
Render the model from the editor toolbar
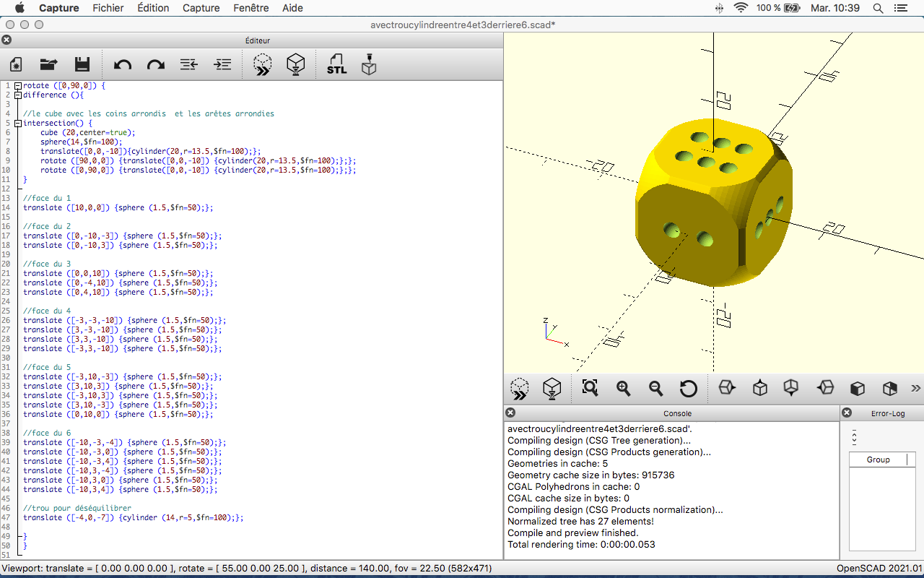pyautogui.click(x=295, y=65)
